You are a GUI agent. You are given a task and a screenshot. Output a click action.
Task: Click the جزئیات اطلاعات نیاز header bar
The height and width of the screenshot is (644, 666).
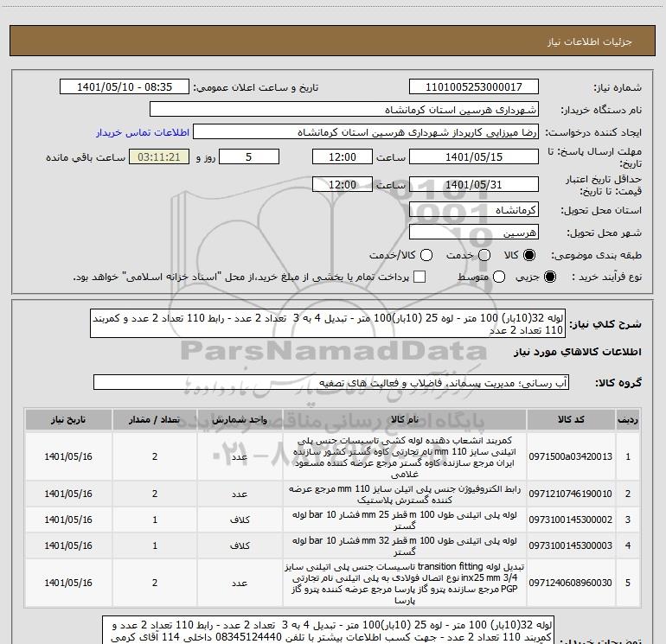[333, 41]
